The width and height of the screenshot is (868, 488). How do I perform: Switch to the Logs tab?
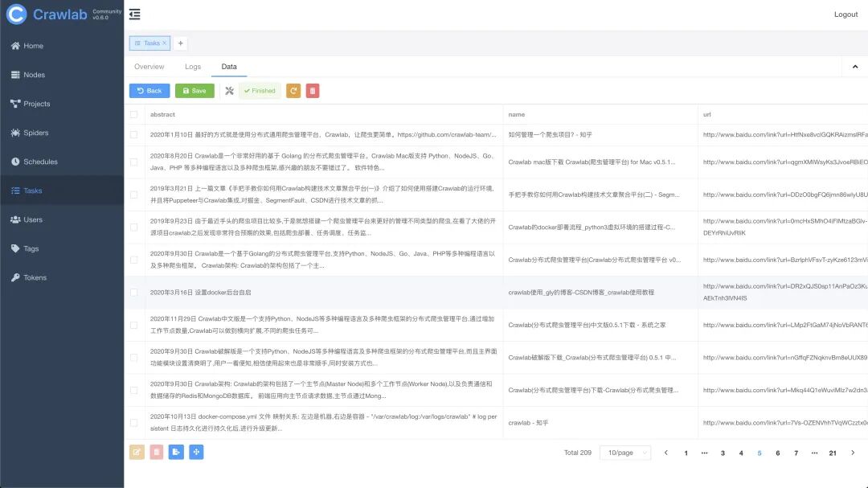pos(193,67)
